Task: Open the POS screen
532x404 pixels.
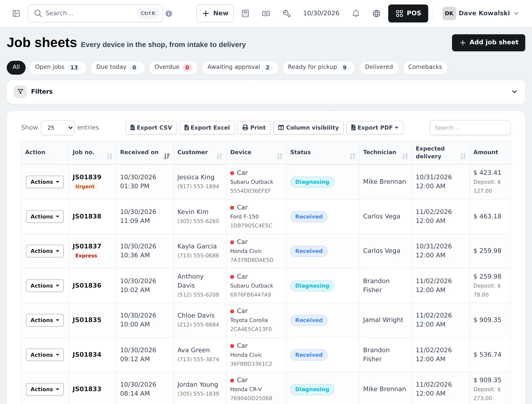Action: click(x=408, y=13)
